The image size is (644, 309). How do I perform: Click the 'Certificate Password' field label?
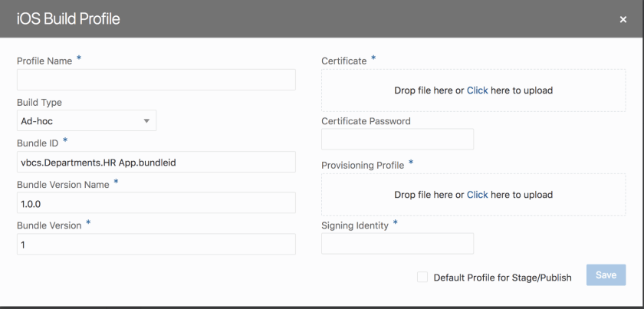pos(366,121)
